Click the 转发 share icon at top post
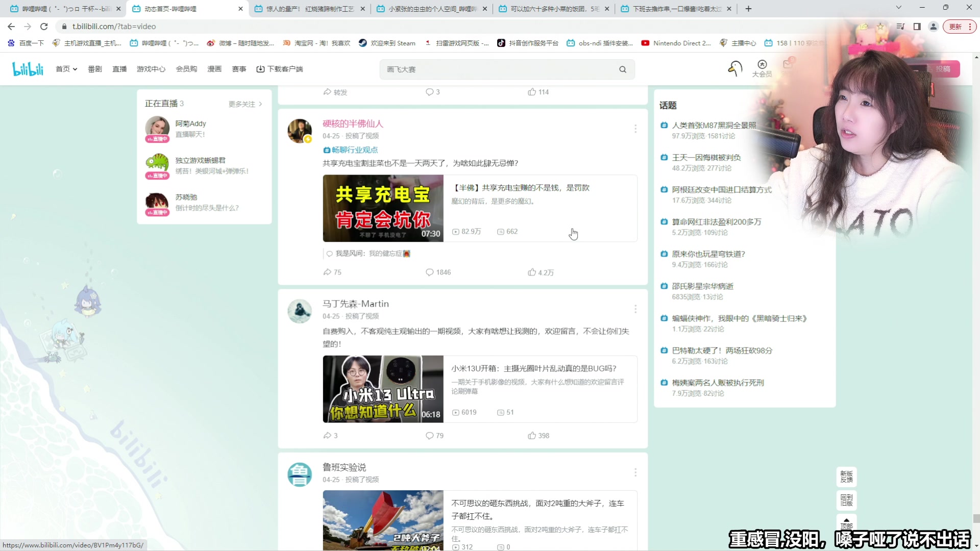Image resolution: width=980 pixels, height=551 pixels. [x=335, y=92]
